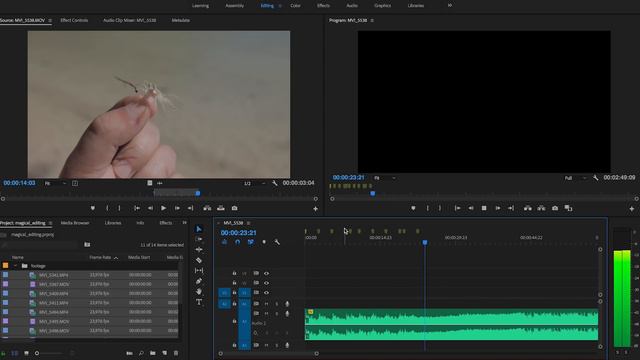Select the Selection tool arrow
This screenshot has width=640, height=360.
199,229
